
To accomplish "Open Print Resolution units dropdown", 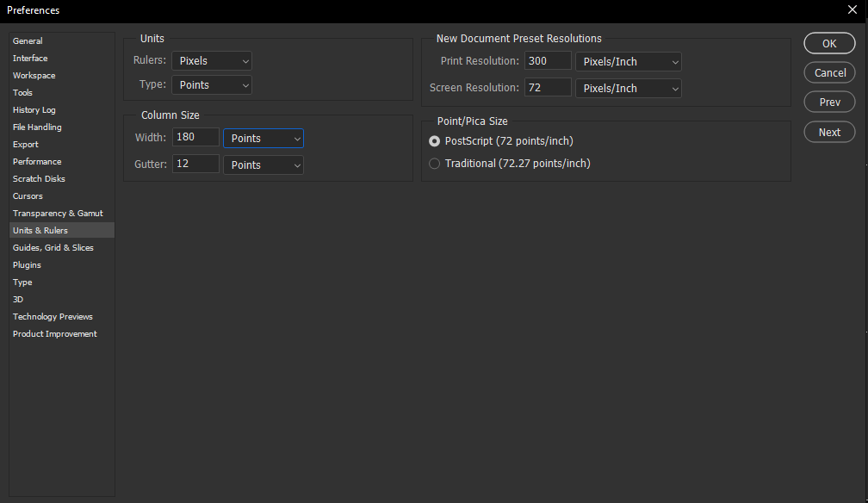I will click(628, 62).
